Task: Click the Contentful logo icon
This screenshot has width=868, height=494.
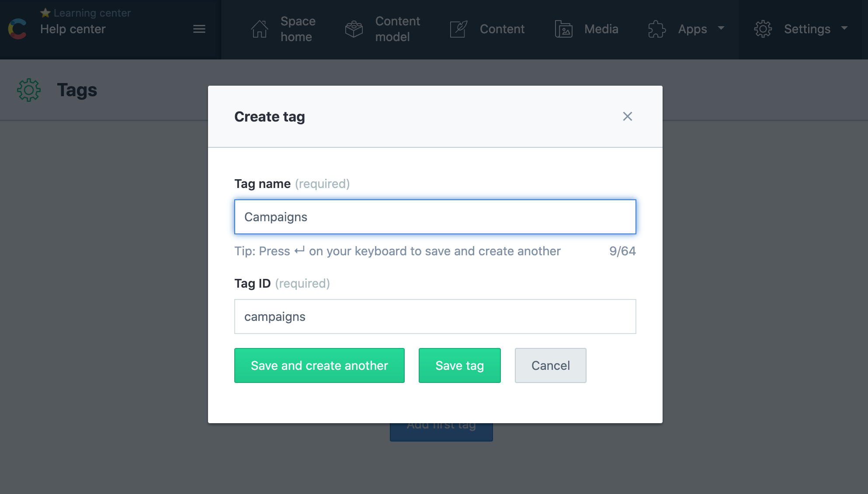Action: [x=17, y=29]
